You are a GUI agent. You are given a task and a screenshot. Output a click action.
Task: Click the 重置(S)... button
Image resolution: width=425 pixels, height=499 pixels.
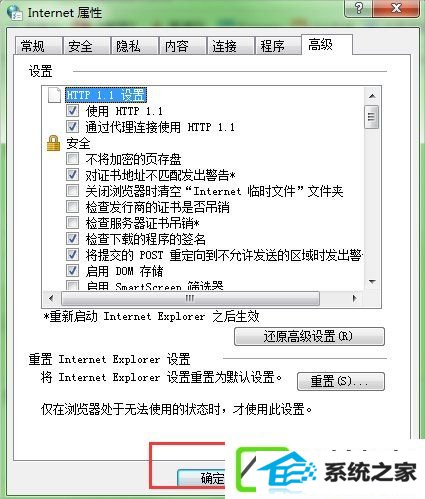click(x=341, y=381)
